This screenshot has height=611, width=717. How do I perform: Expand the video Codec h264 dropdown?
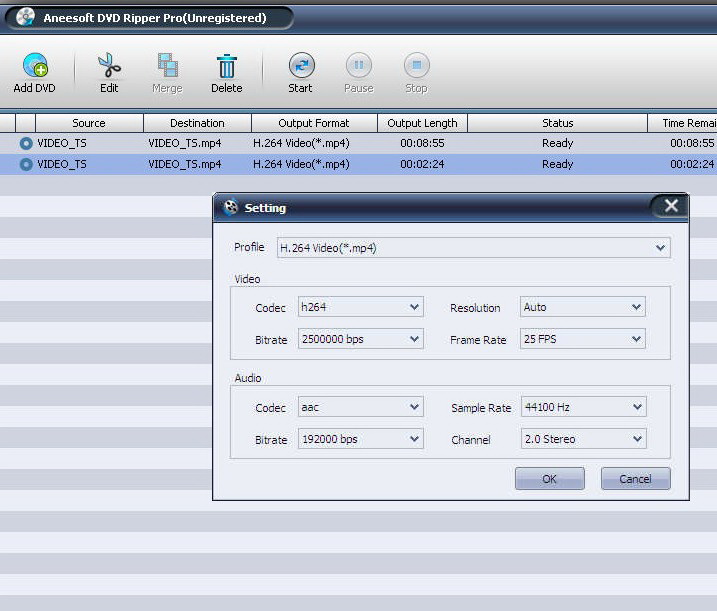tap(360, 307)
